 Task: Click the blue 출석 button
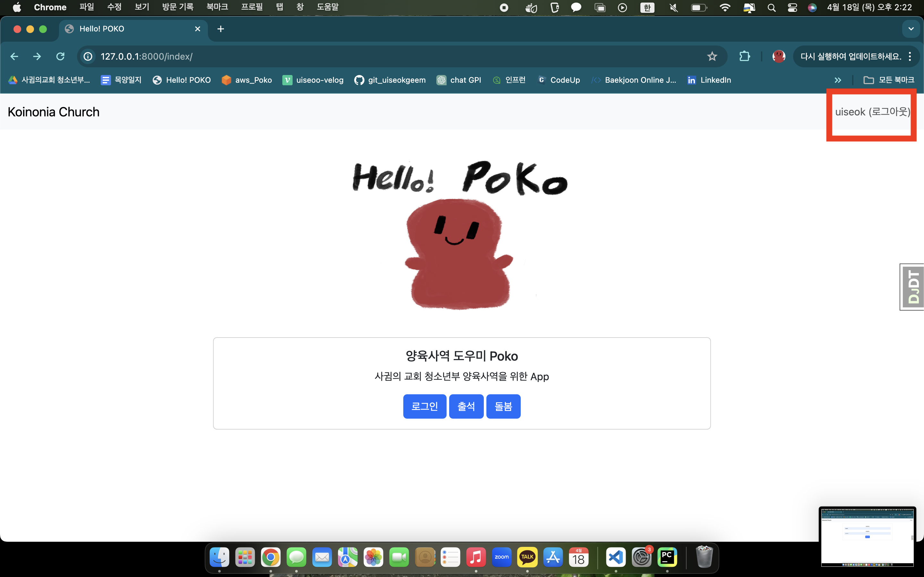(466, 406)
